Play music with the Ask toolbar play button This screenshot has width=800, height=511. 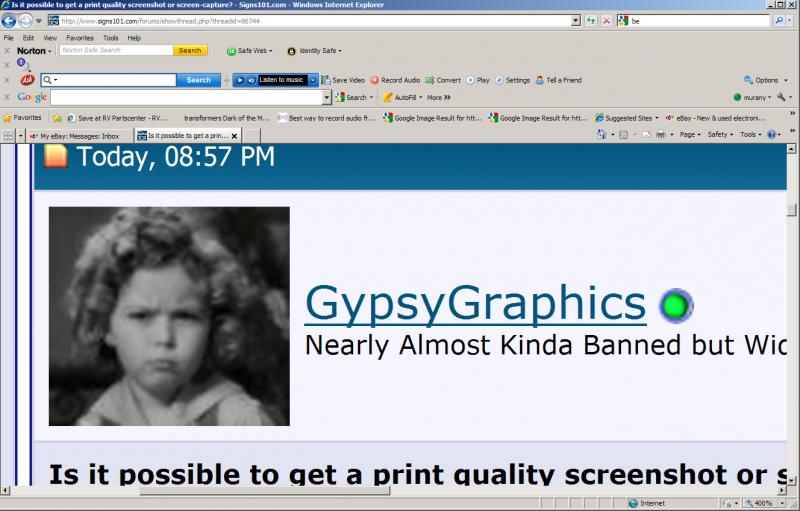click(240, 80)
